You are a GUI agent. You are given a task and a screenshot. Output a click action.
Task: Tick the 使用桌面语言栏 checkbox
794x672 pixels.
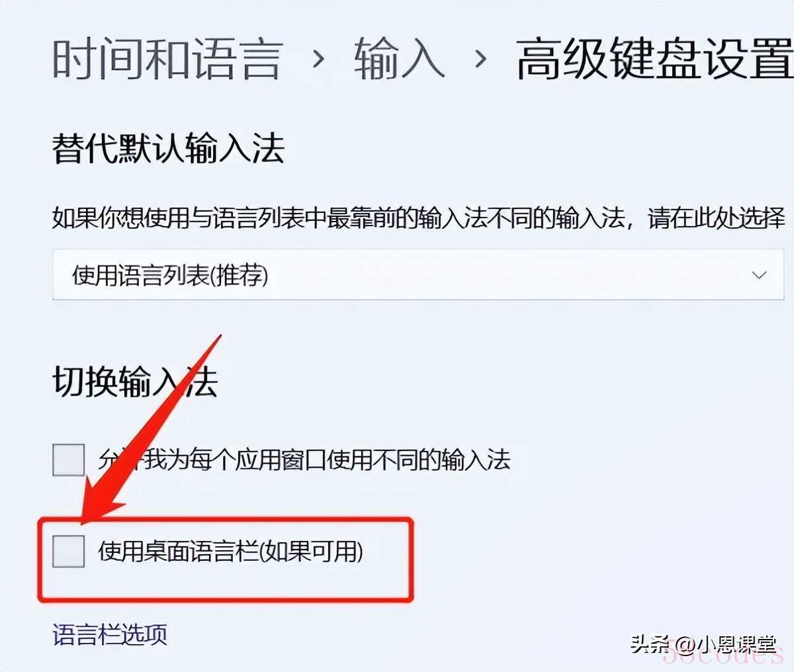(69, 551)
